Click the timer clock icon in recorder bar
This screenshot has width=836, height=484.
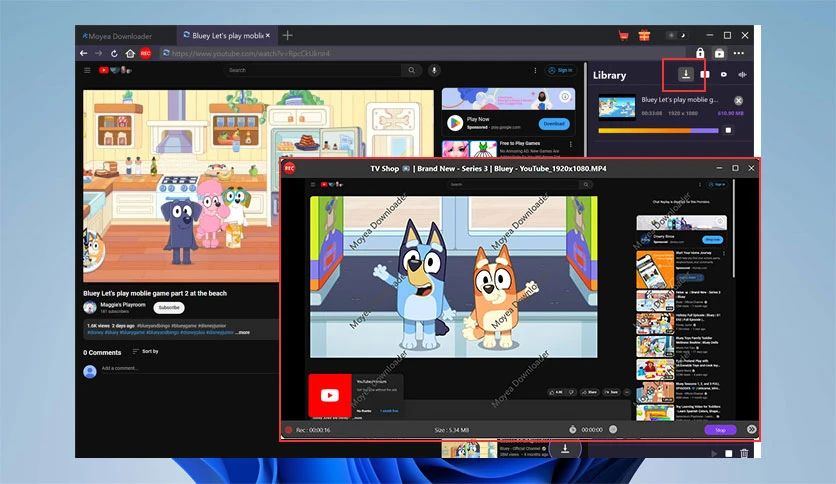click(572, 429)
